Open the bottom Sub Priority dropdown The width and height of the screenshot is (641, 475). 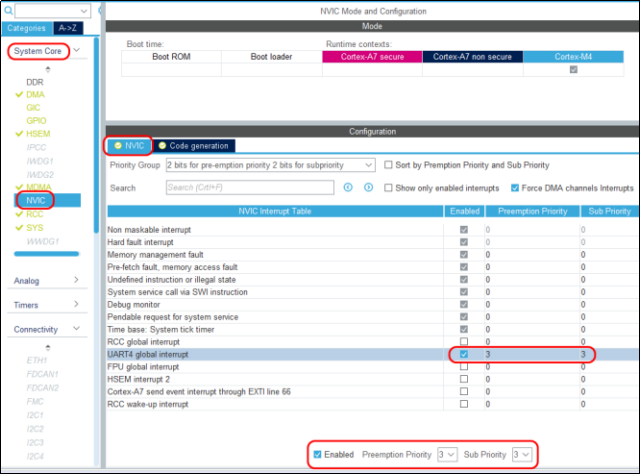522,455
